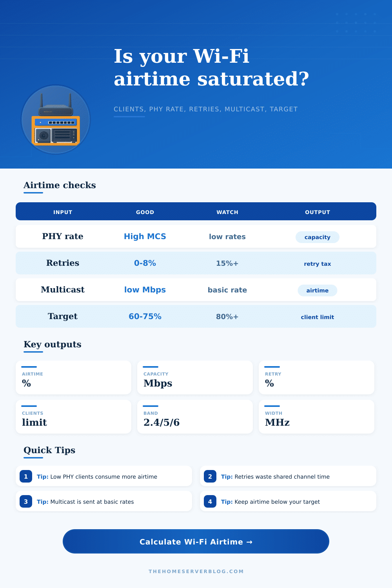Click the Calculate Wi-Fi Airtime button
The height and width of the screenshot is (588, 392).
click(196, 541)
